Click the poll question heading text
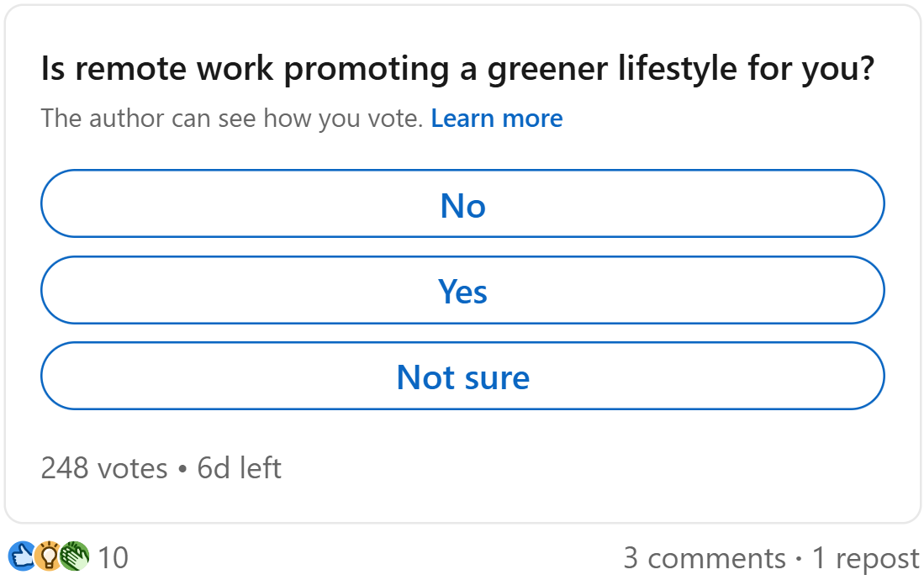924x580 pixels. click(458, 69)
